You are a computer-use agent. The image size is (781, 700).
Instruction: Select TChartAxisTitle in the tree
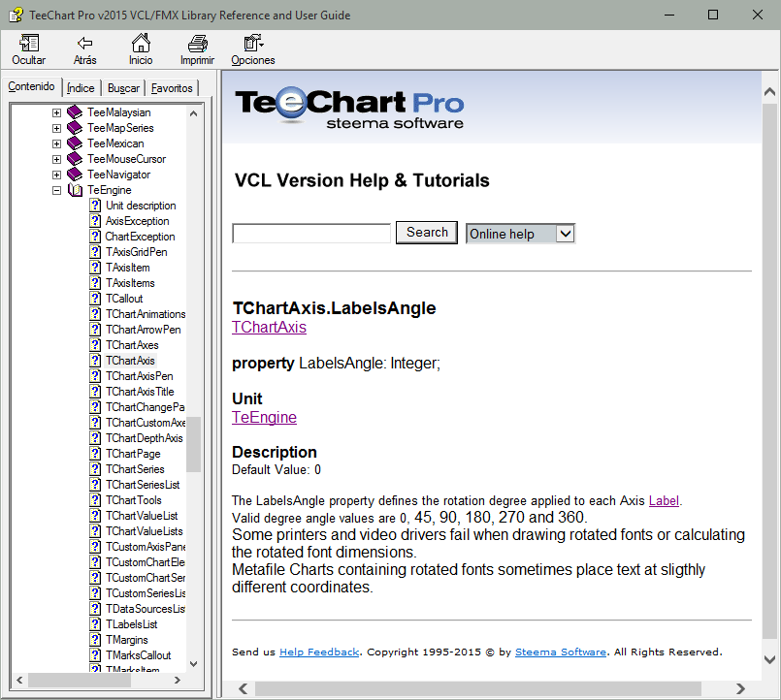(x=140, y=392)
